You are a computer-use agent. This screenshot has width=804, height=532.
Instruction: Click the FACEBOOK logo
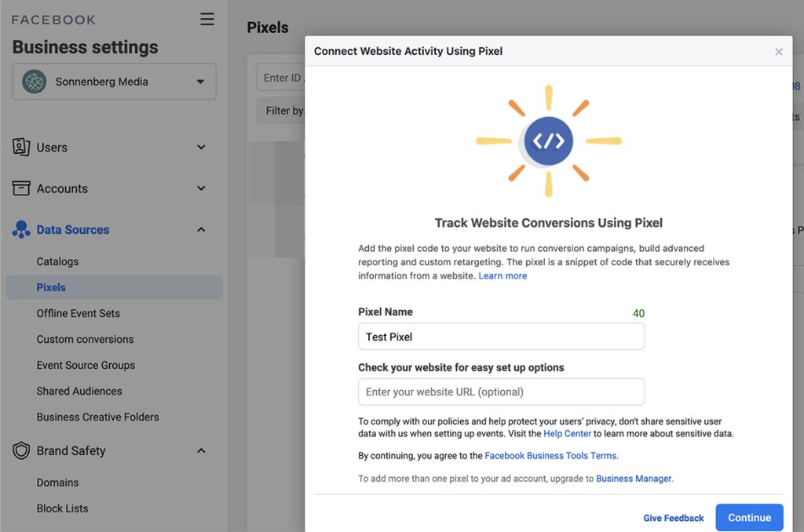[x=53, y=19]
